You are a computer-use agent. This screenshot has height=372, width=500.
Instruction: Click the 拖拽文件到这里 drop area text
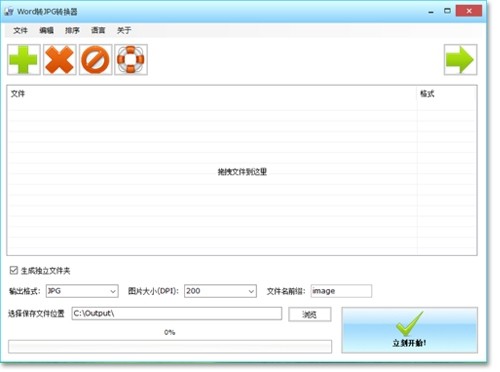pyautogui.click(x=242, y=172)
